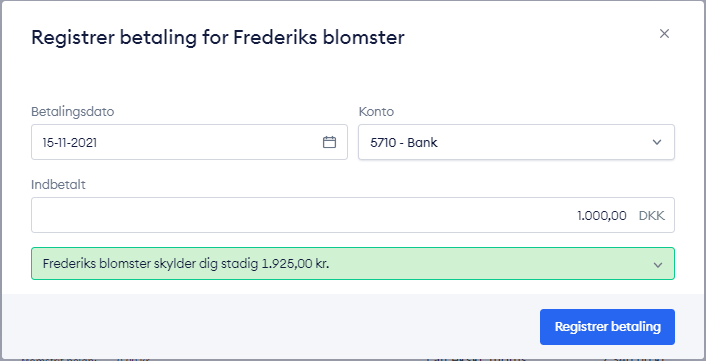Image resolution: width=706 pixels, height=361 pixels.
Task: Click the gray footer area beside Registrer betaling
Action: click(270, 327)
